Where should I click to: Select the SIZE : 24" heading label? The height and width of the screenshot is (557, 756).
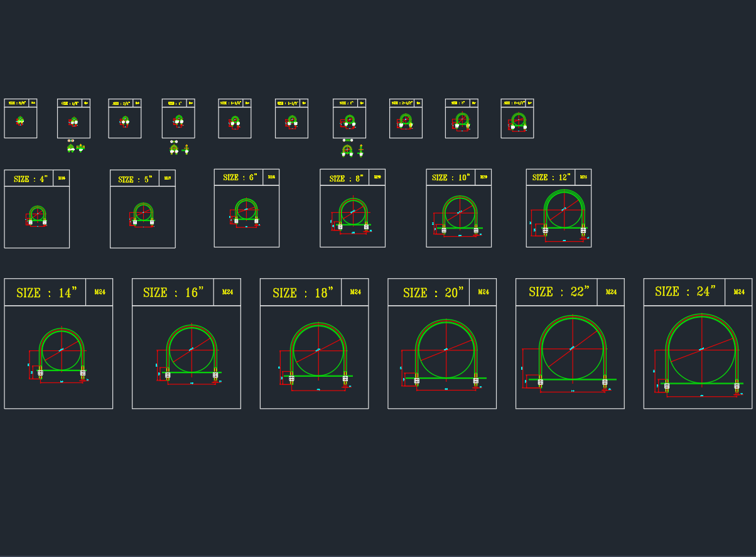[684, 291]
